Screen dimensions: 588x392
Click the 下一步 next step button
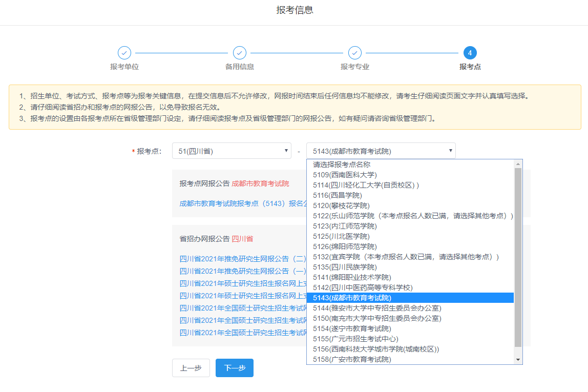(235, 368)
